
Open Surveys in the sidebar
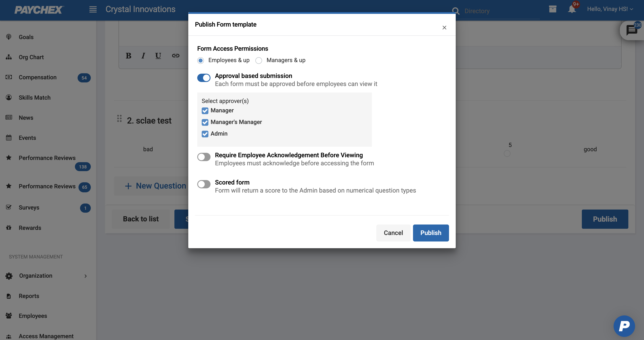(29, 208)
